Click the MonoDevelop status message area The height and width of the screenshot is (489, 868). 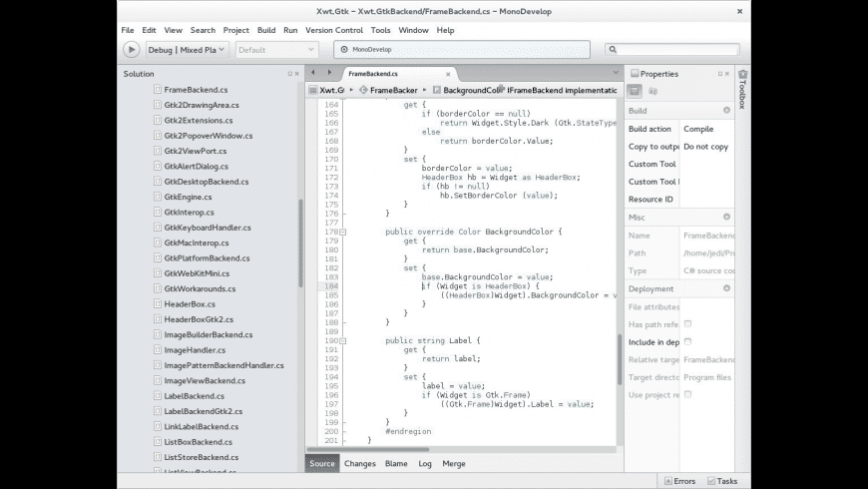point(462,49)
